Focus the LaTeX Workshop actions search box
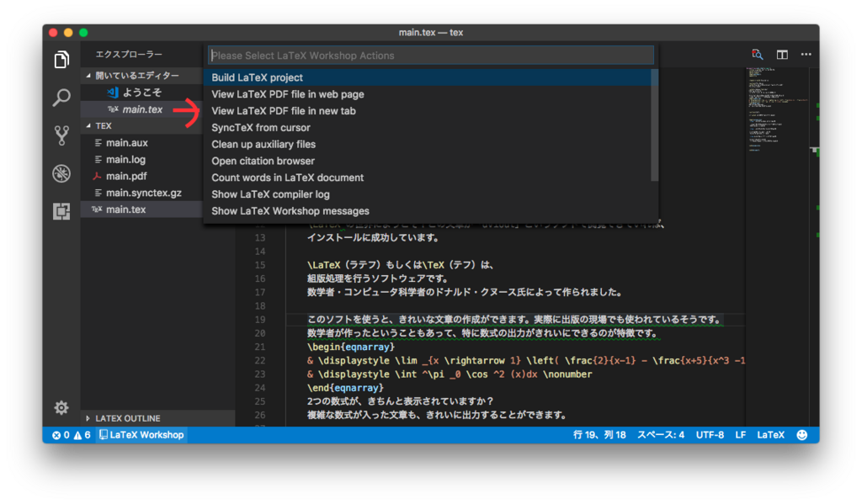 [x=431, y=56]
